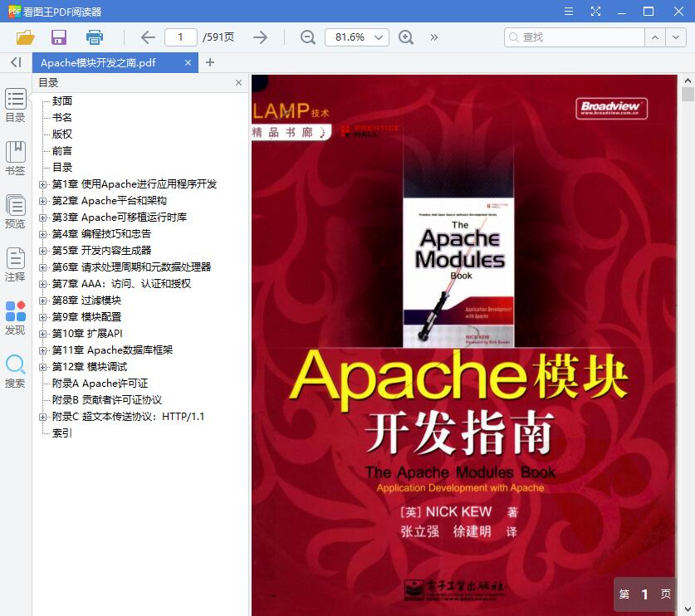Close the 目录 outline panel
This screenshot has height=616, width=695.
point(238,82)
